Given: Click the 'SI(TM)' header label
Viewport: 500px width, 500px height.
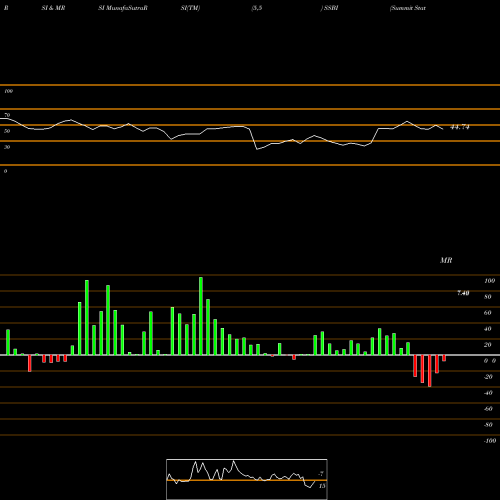Looking at the screenshot, I should (190, 8).
